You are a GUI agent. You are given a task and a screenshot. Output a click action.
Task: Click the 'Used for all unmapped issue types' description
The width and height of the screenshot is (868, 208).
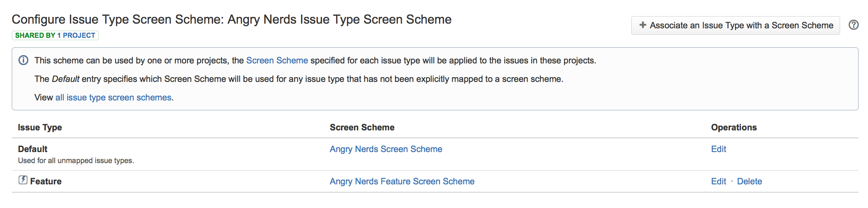point(76,161)
